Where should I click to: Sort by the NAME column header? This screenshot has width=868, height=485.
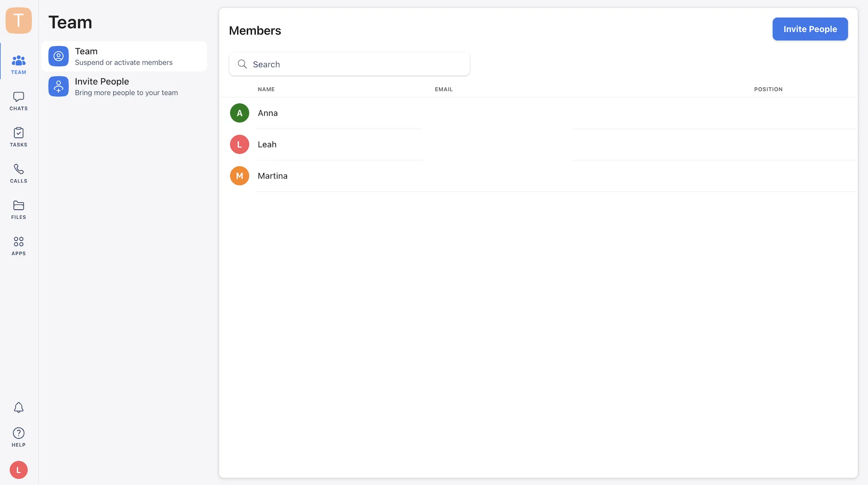266,89
